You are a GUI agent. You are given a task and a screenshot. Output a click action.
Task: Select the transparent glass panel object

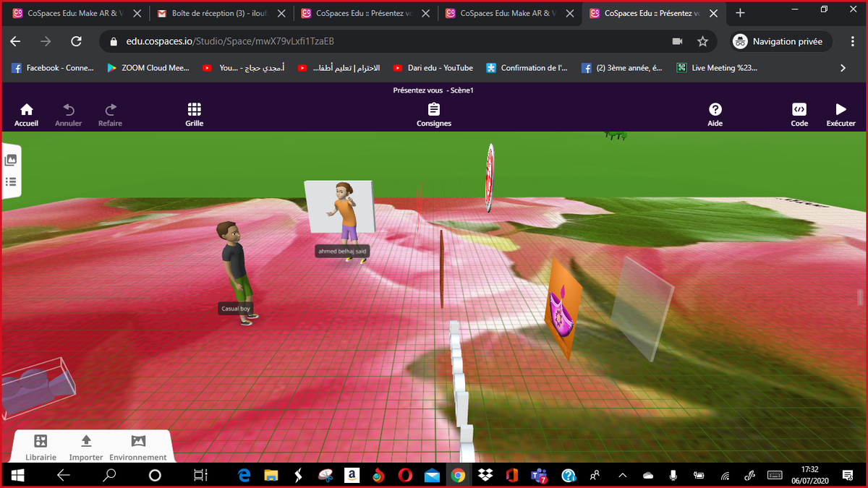[x=642, y=308]
